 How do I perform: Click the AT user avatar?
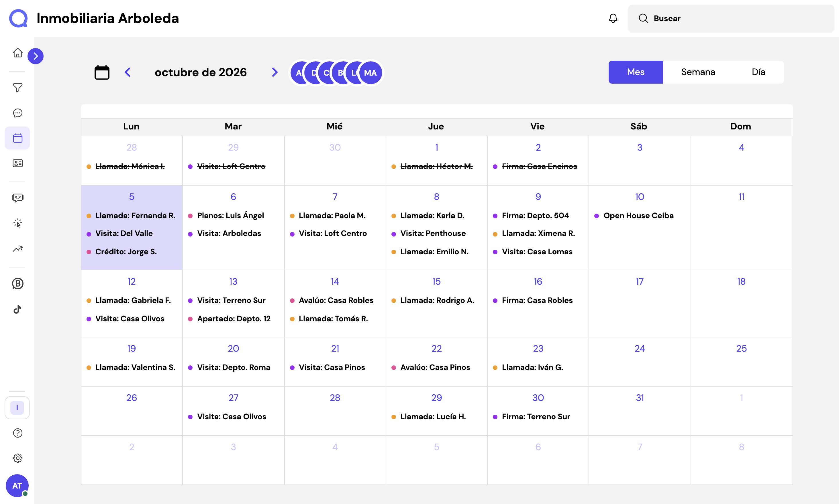17,486
